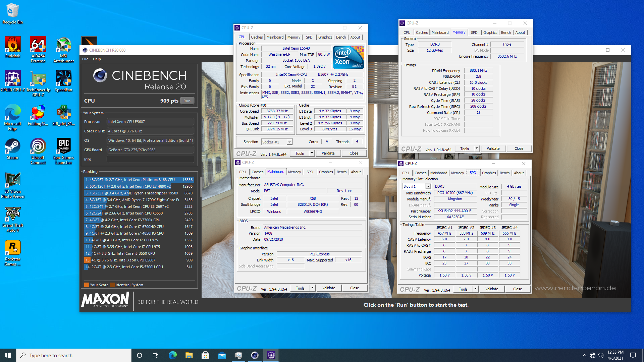Click Tools button in CPU-Z Memory window
The width and height of the screenshot is (644, 362).
point(465,148)
